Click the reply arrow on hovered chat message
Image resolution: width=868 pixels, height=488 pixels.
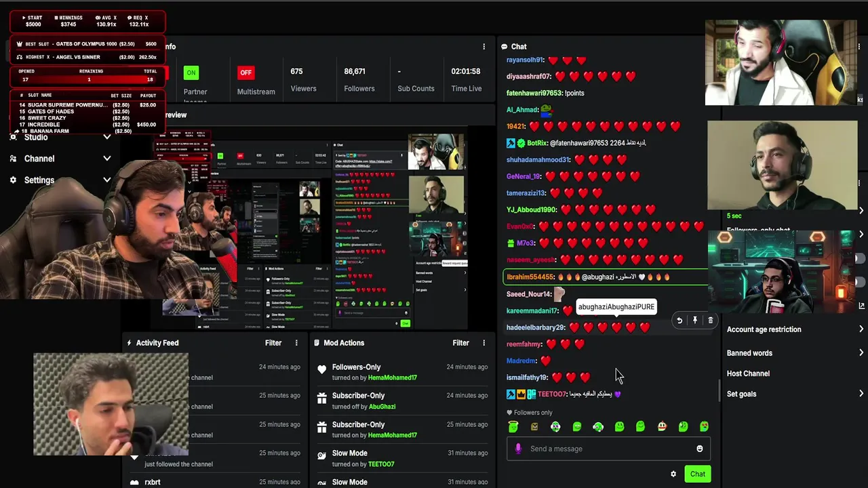pyautogui.click(x=679, y=321)
